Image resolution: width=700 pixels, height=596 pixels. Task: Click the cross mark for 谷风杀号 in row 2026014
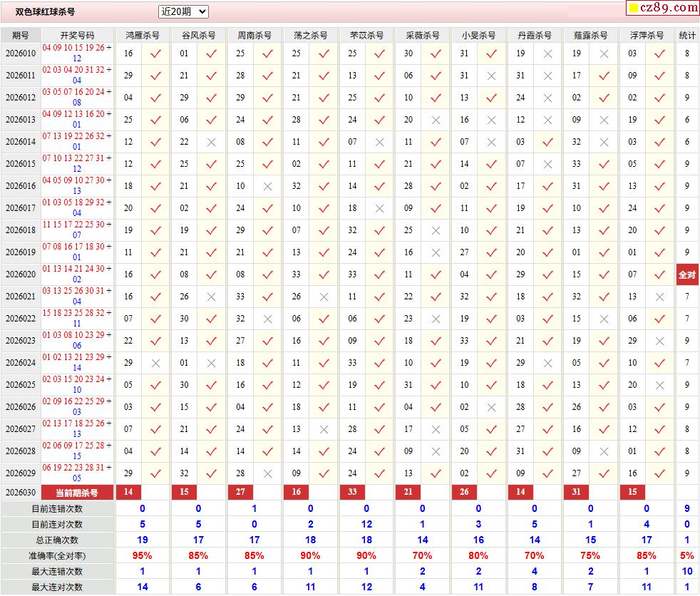pos(211,142)
